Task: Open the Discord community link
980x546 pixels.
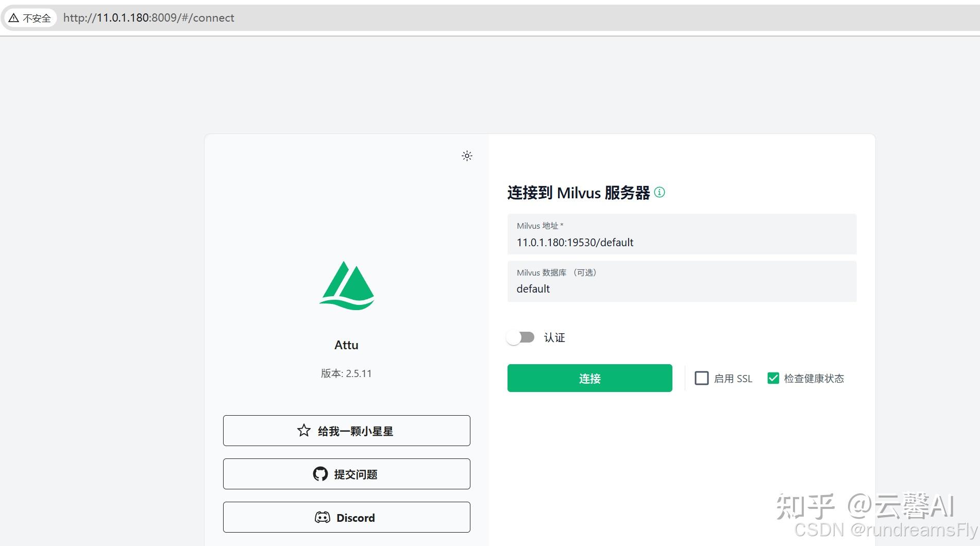Action: [346, 517]
